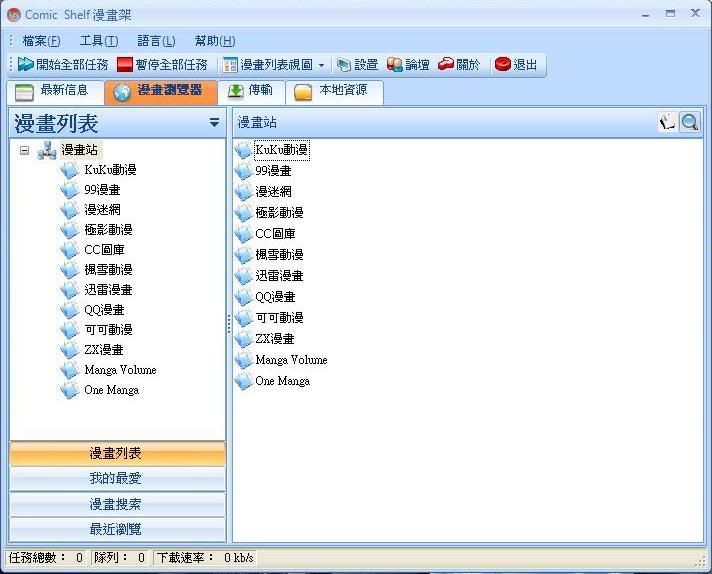Open the 語言(L) language menu
The image size is (712, 574).
[x=156, y=41]
